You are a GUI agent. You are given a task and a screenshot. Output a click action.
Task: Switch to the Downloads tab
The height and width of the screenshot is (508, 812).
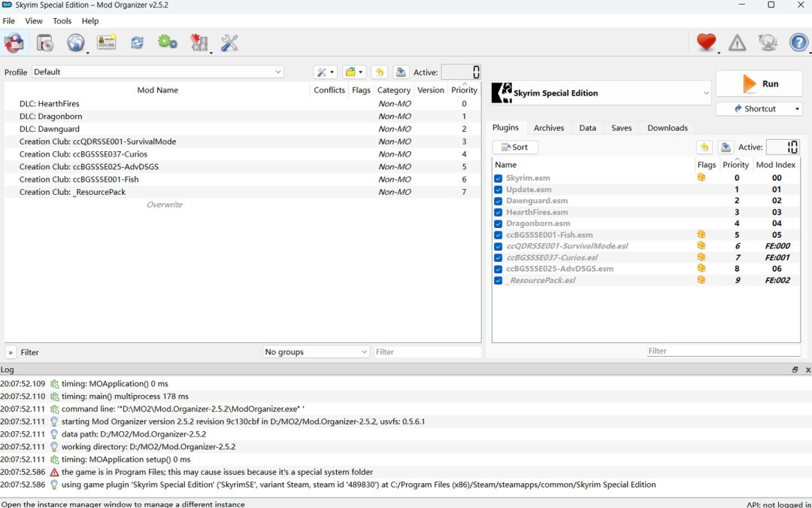668,128
